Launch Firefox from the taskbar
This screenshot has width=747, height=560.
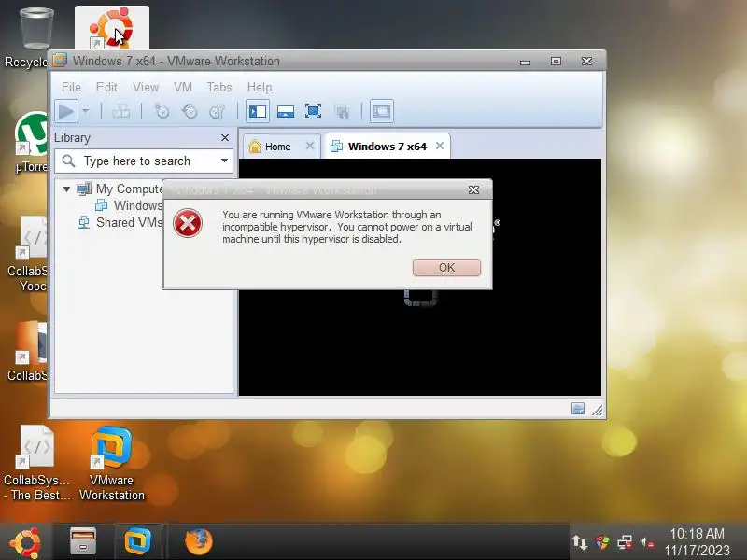tap(198, 541)
